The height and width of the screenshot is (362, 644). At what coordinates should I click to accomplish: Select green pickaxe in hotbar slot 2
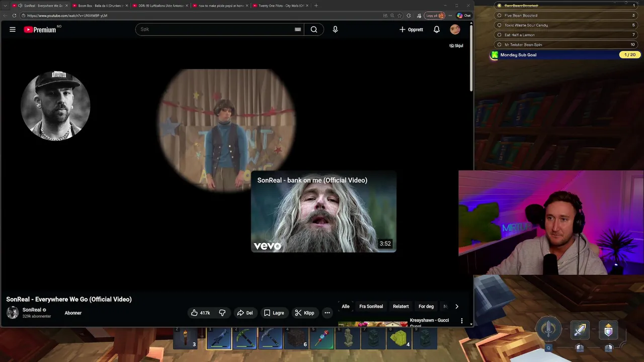coord(245,338)
